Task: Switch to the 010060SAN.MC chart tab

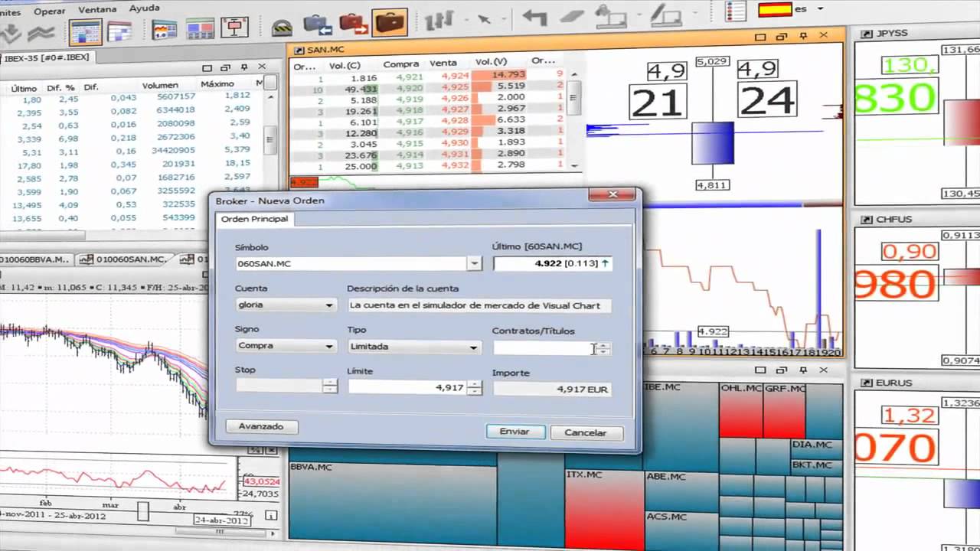Action: (124, 259)
